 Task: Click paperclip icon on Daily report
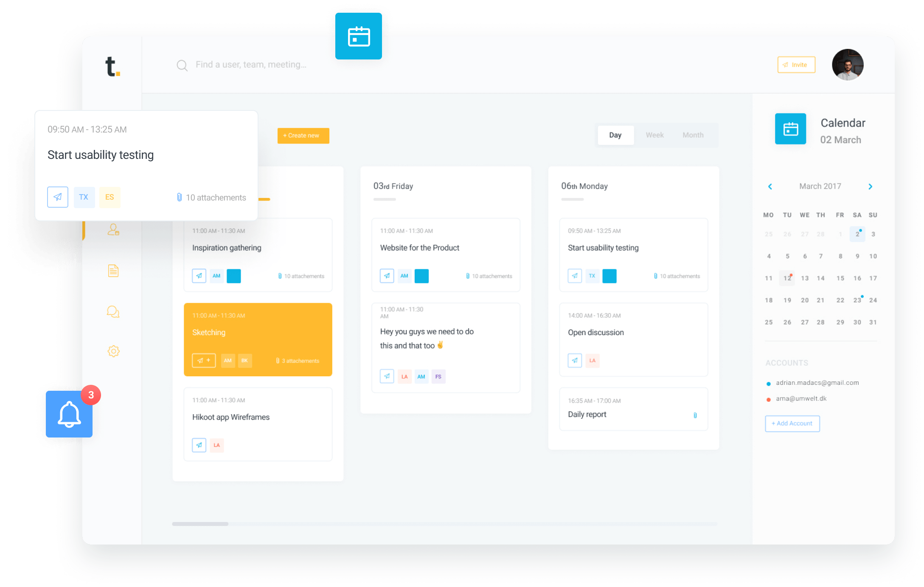tap(695, 415)
